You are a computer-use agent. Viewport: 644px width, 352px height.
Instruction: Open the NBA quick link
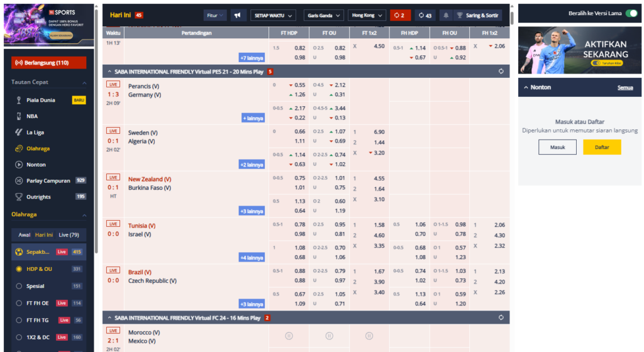tap(19, 116)
